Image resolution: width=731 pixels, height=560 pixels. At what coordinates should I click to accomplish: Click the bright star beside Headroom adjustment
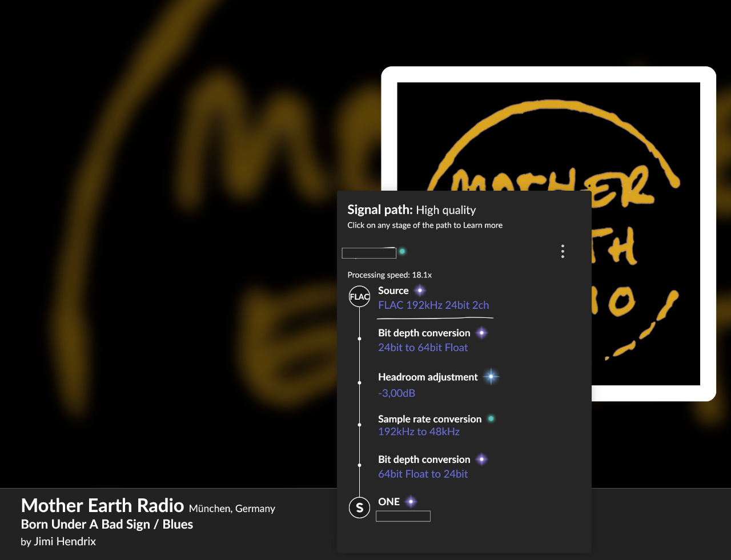(x=491, y=377)
